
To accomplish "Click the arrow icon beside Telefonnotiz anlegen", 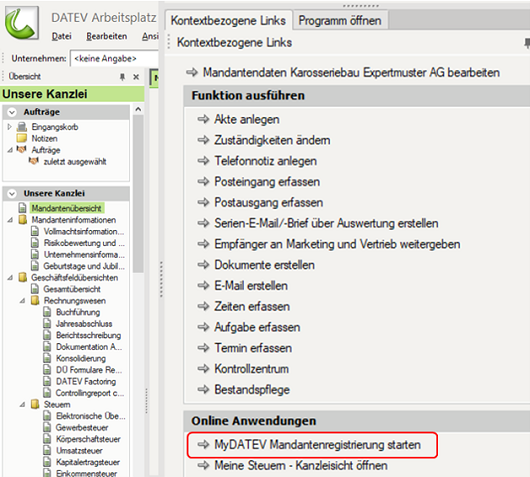I will pos(203,161).
